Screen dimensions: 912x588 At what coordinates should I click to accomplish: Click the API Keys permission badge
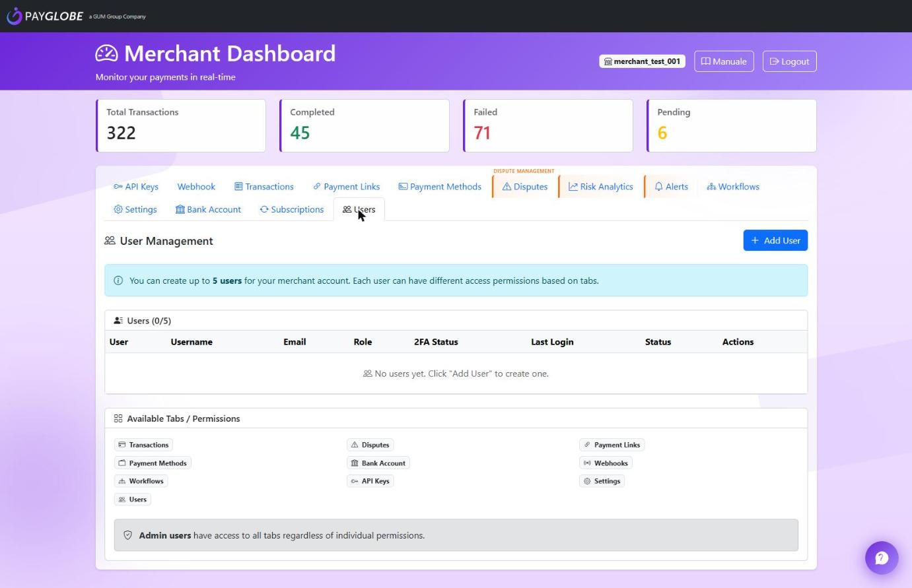coord(370,481)
